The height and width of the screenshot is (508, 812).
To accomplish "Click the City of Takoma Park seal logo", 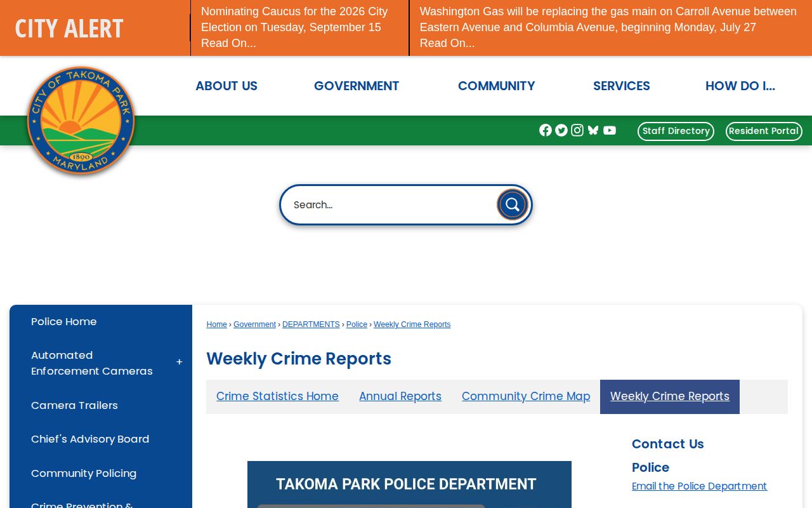I will (81, 121).
